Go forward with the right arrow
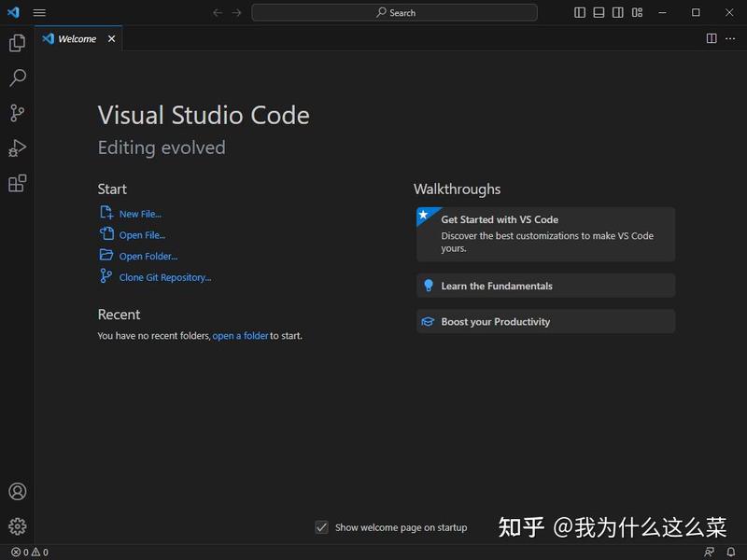Viewport: 747px width, 560px height. [x=237, y=13]
